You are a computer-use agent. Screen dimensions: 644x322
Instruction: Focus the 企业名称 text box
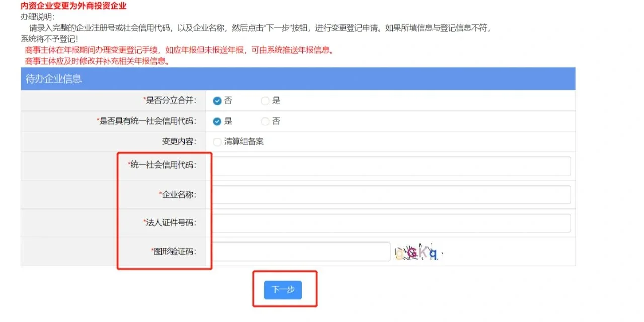click(391, 195)
